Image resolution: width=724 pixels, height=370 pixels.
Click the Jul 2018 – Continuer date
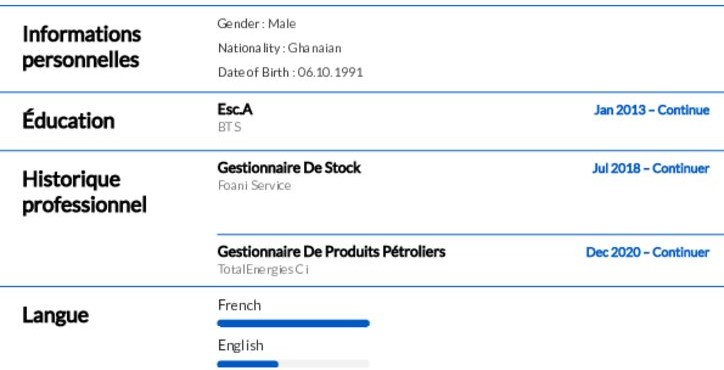(651, 168)
